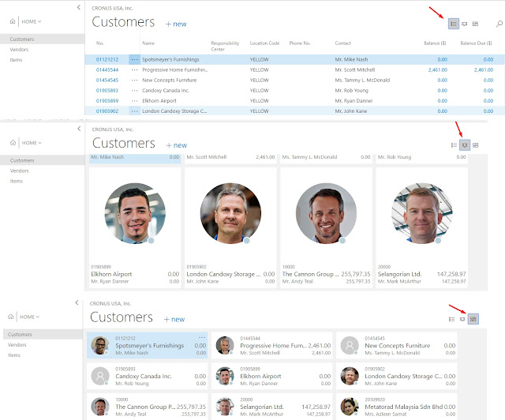The height and width of the screenshot is (420, 505).
Task: Select Items in the large-photo panel sidebar
Action: coord(16,181)
